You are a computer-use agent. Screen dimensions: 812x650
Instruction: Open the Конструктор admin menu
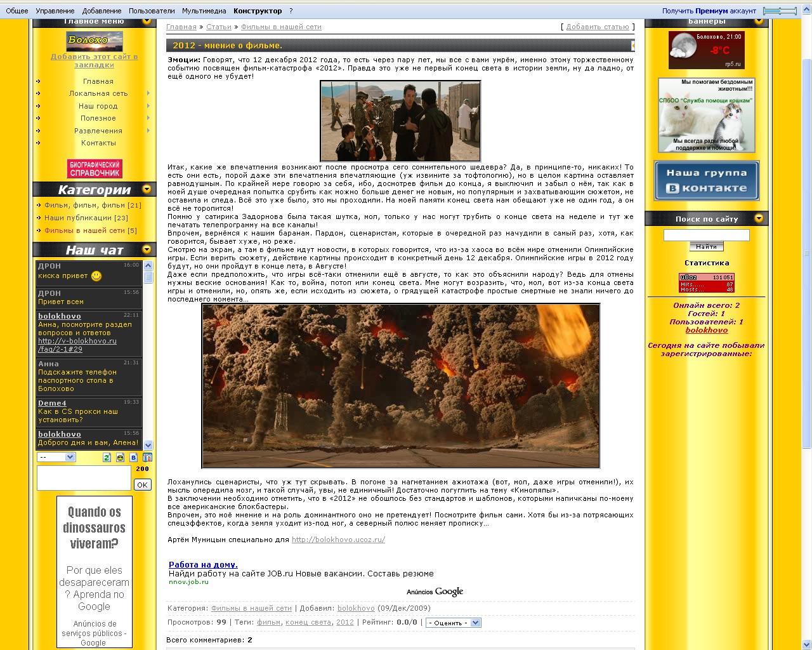[x=258, y=11]
